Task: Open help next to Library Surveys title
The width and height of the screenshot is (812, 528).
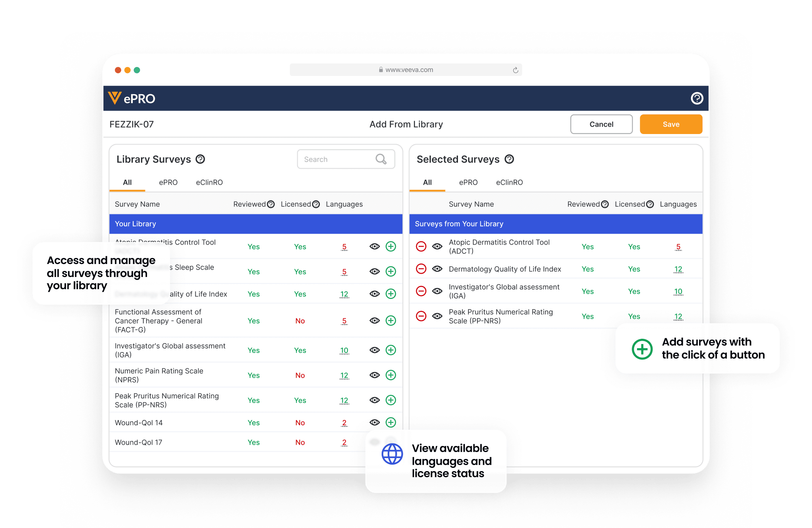Action: 200,159
